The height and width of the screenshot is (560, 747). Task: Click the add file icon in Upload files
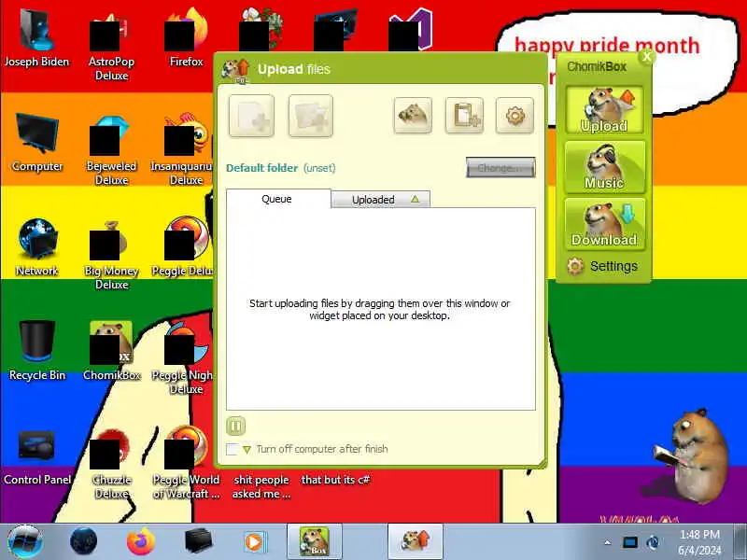pyautogui.click(x=251, y=116)
